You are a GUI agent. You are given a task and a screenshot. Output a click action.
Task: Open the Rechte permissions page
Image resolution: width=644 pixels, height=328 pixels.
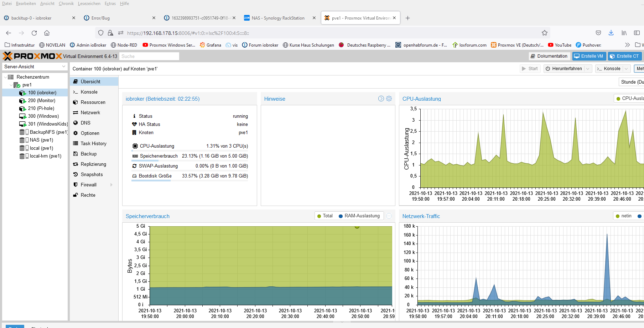pyautogui.click(x=94, y=195)
